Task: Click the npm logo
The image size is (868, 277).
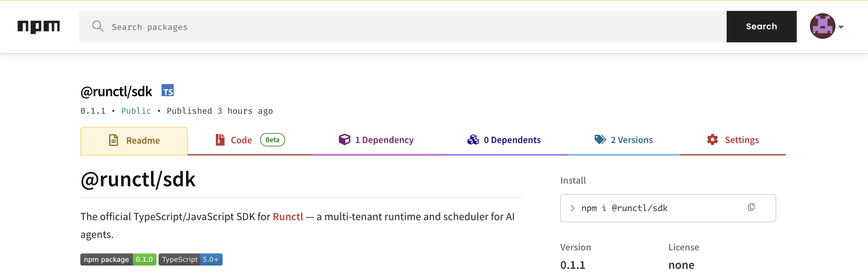Action: (x=39, y=27)
